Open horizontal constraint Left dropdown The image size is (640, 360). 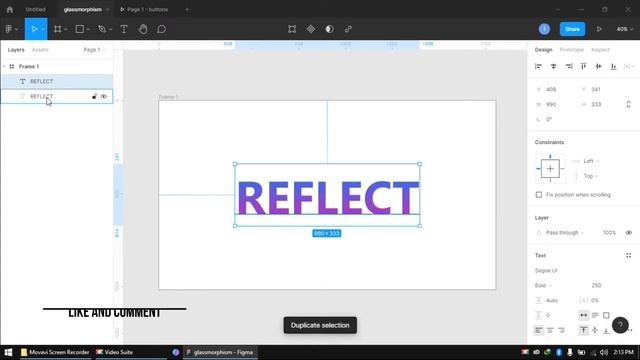coord(591,161)
